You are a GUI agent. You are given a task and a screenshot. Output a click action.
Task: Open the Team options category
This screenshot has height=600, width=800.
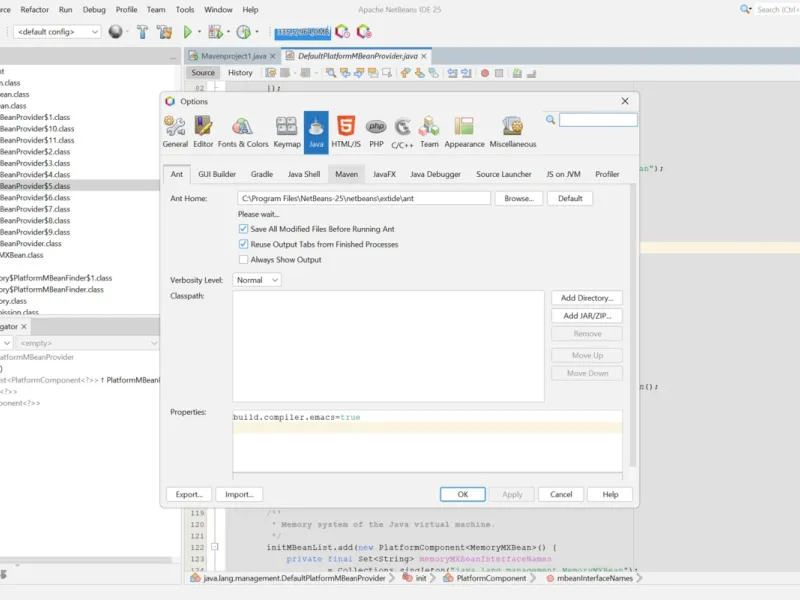coord(429,132)
